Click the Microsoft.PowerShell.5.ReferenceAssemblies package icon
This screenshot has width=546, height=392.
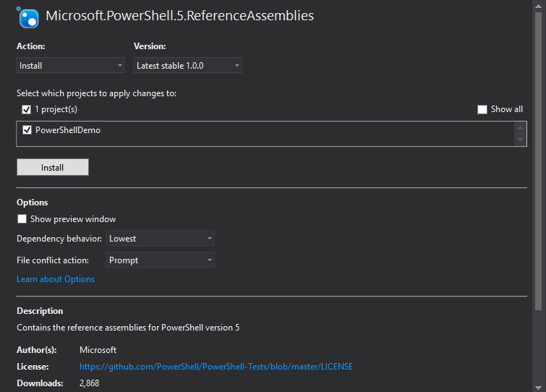(x=27, y=17)
